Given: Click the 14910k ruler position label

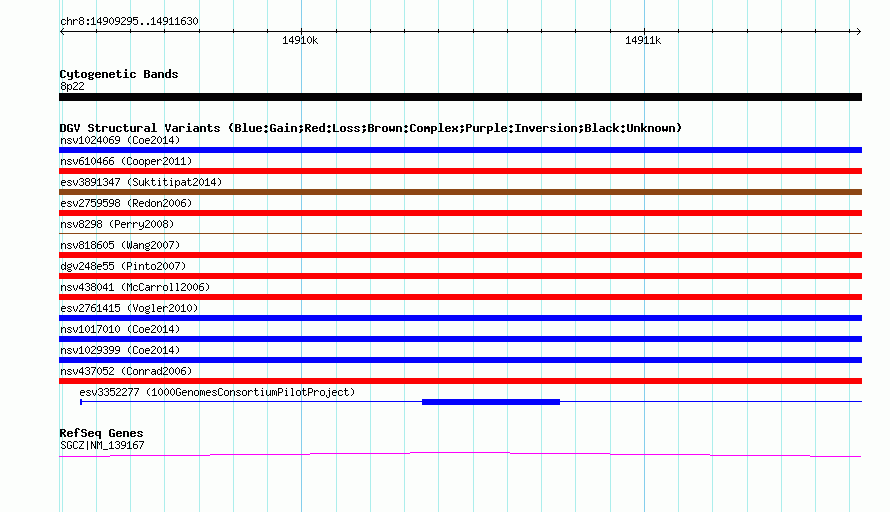Looking at the screenshot, I should click(300, 40).
